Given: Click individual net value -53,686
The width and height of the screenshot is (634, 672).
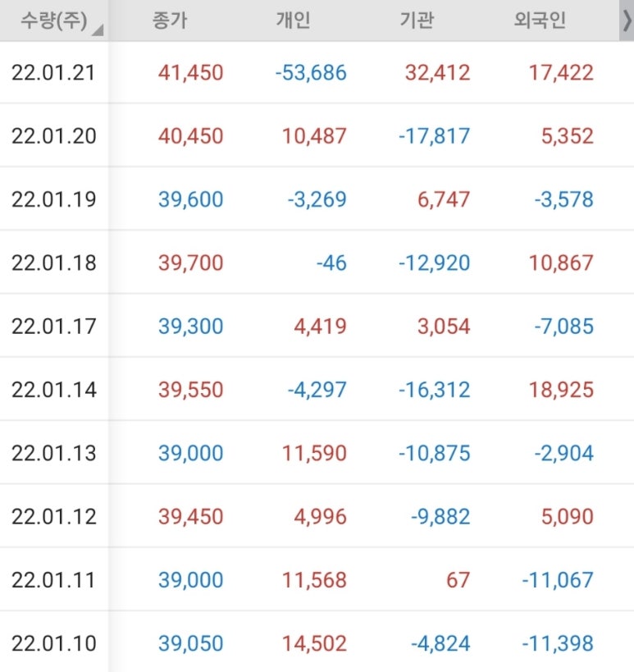Looking at the screenshot, I should click(311, 72).
